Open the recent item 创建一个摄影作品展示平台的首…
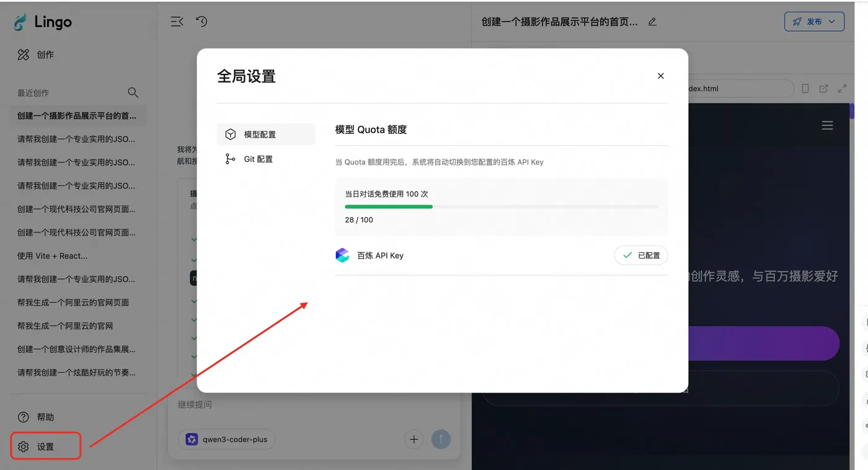Image resolution: width=868 pixels, height=470 pixels. pyautogui.click(x=78, y=116)
